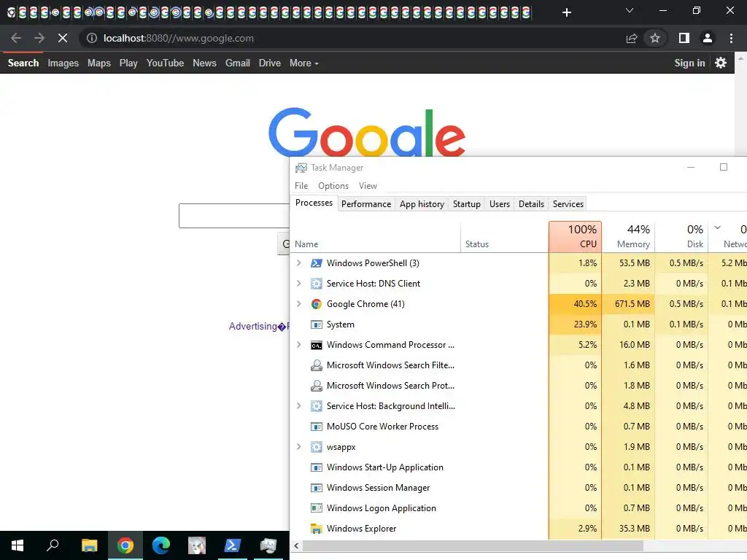The height and width of the screenshot is (560, 747).
Task: Click the Google Chrome process icon
Action: 317,304
